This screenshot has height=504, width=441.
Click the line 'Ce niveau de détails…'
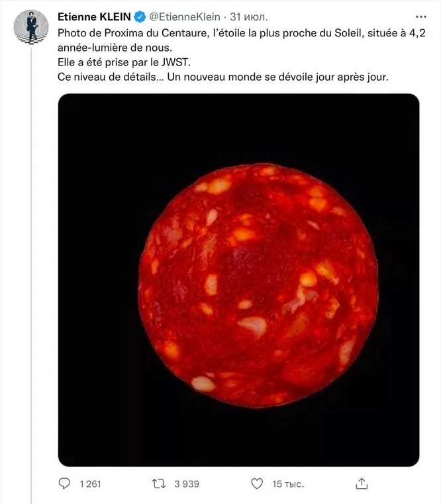click(222, 77)
